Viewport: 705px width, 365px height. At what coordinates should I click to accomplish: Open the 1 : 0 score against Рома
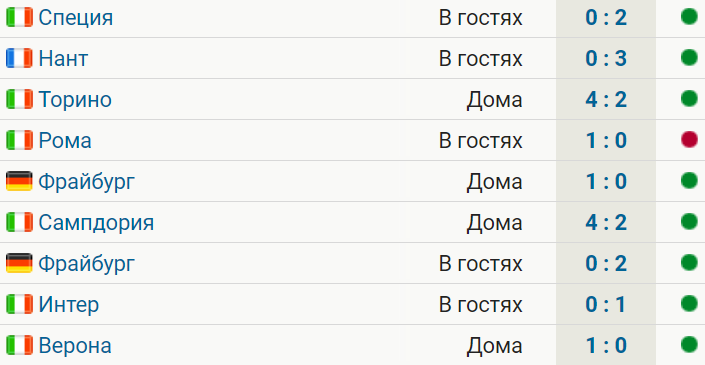[606, 140]
